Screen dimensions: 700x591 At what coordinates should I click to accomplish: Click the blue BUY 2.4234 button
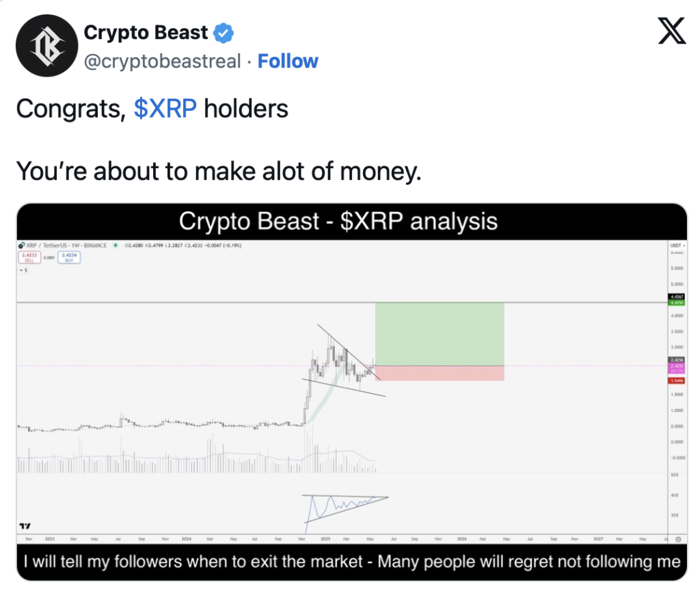[69, 257]
